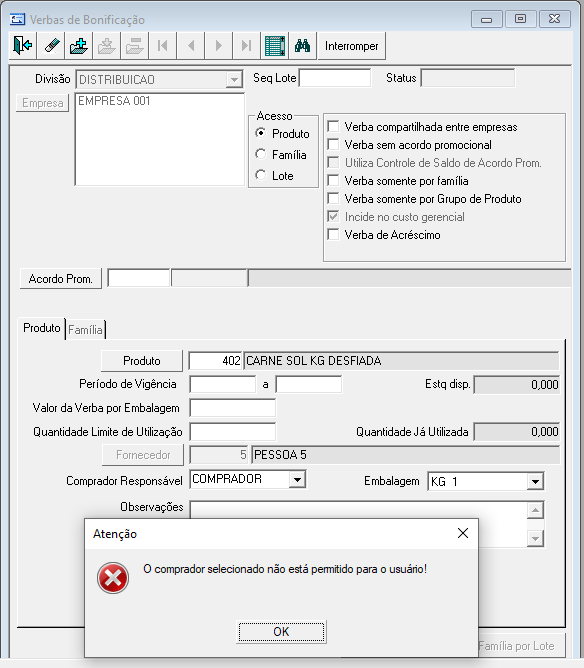Click the disabled print icon
The width and height of the screenshot is (584, 668).
135,45
